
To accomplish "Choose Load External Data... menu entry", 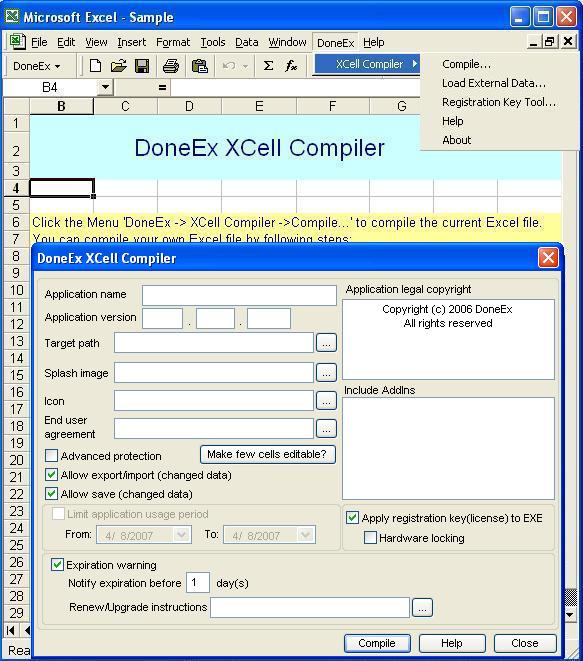I will (x=494, y=83).
